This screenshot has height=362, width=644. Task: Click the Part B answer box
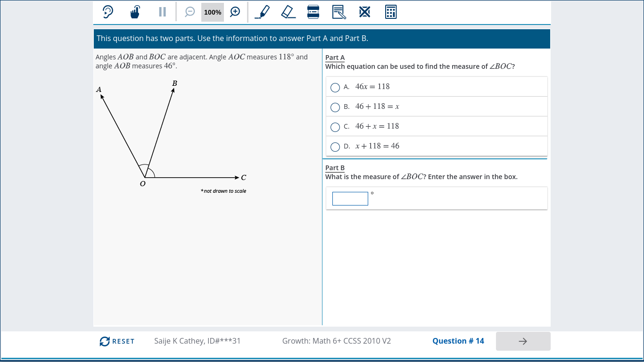[x=350, y=198]
